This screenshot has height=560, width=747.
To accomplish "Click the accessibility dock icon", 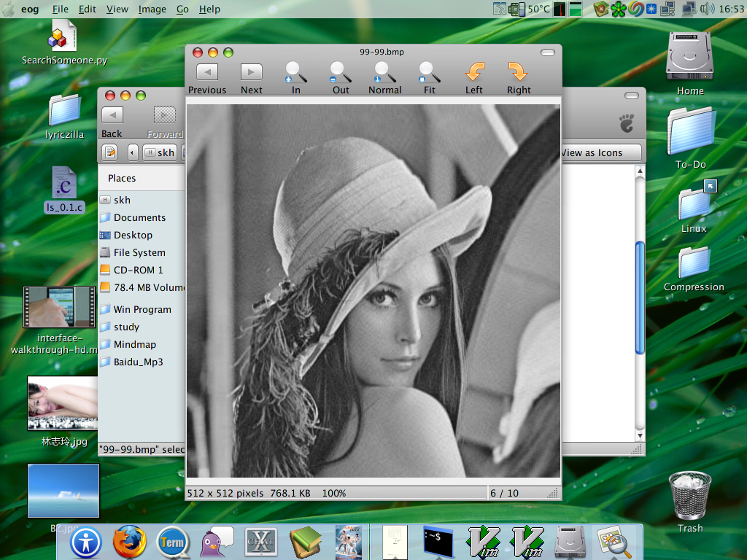I will pyautogui.click(x=86, y=542).
